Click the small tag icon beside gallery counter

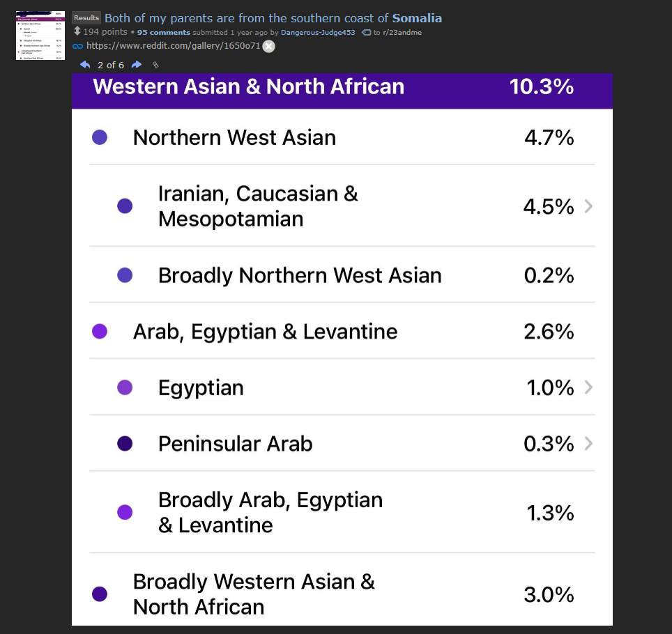(x=155, y=65)
